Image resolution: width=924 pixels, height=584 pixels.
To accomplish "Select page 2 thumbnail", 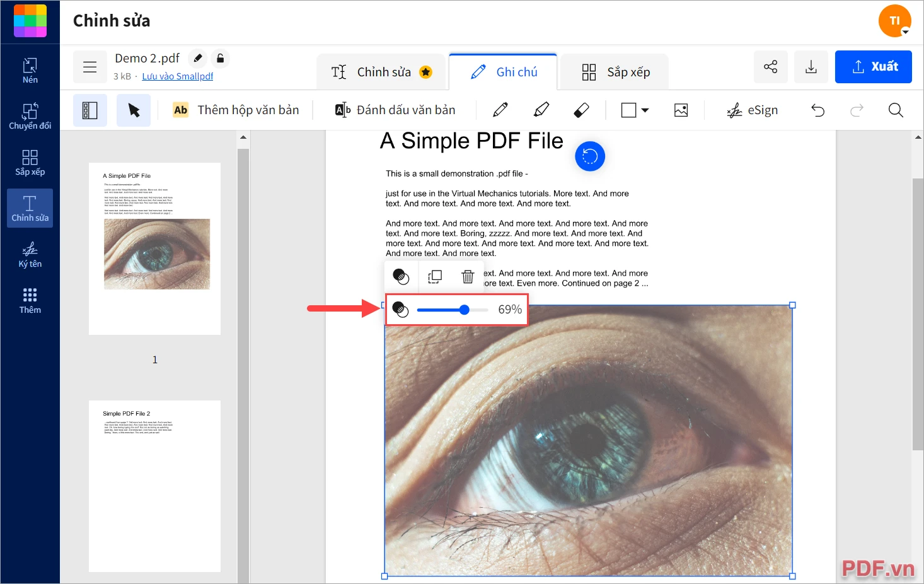I will coord(154,486).
